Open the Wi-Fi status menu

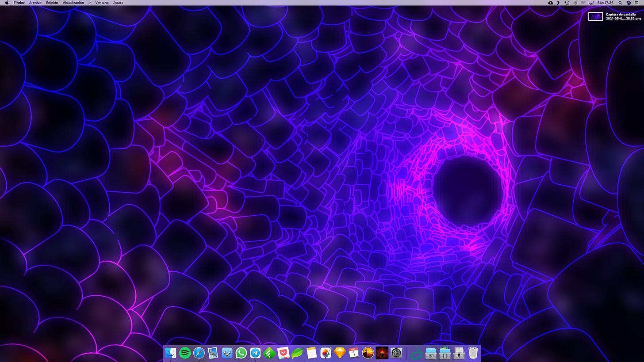[583, 3]
